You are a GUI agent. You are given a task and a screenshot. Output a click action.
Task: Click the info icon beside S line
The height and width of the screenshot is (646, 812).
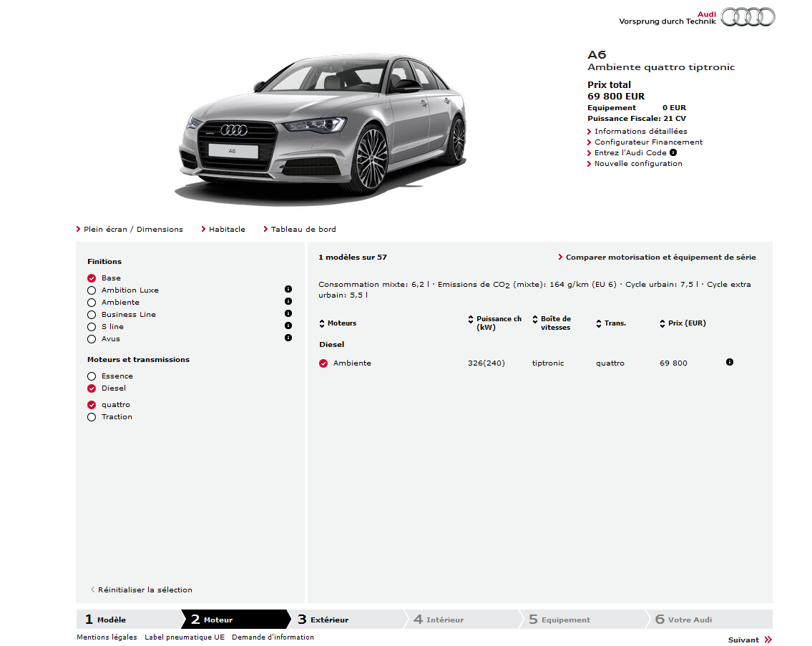click(x=288, y=326)
